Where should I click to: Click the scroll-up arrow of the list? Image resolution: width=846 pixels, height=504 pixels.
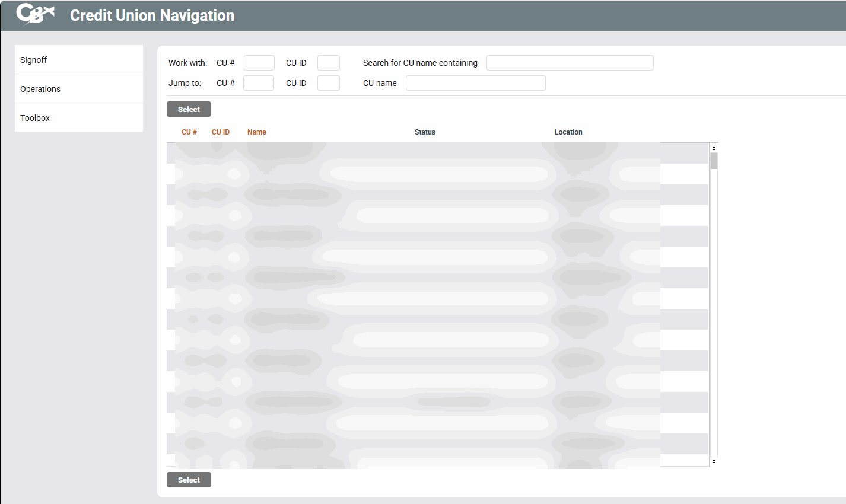tap(714, 148)
